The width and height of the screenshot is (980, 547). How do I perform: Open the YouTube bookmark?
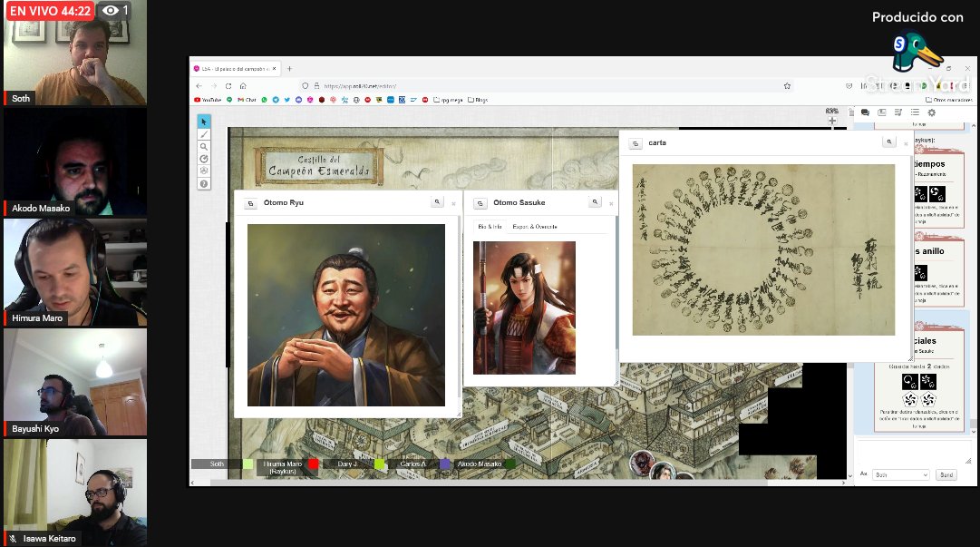point(208,100)
